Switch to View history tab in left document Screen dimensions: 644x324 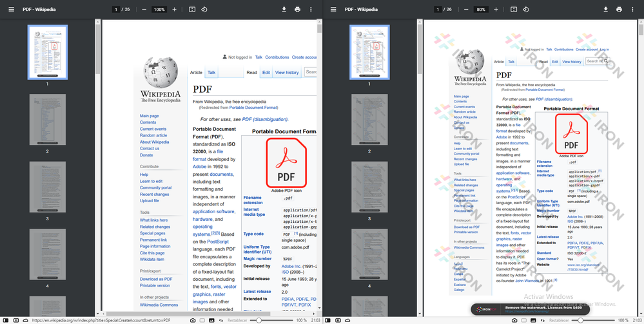point(287,73)
